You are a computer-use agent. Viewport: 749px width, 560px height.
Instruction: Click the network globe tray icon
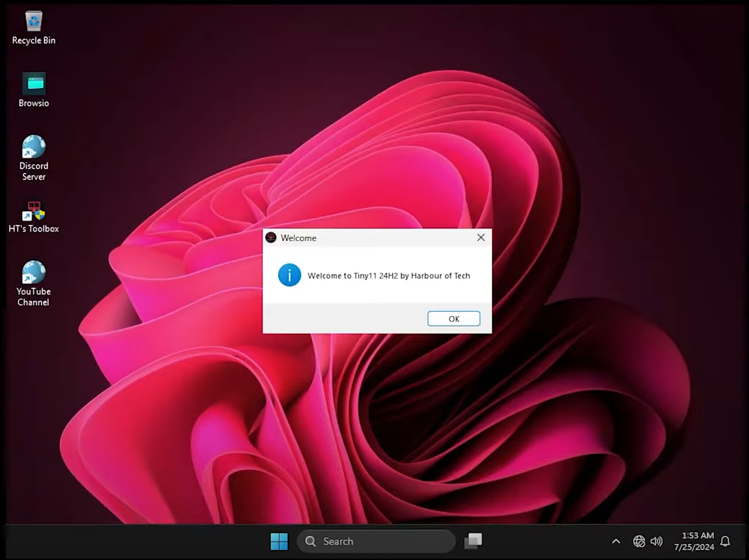pos(638,541)
